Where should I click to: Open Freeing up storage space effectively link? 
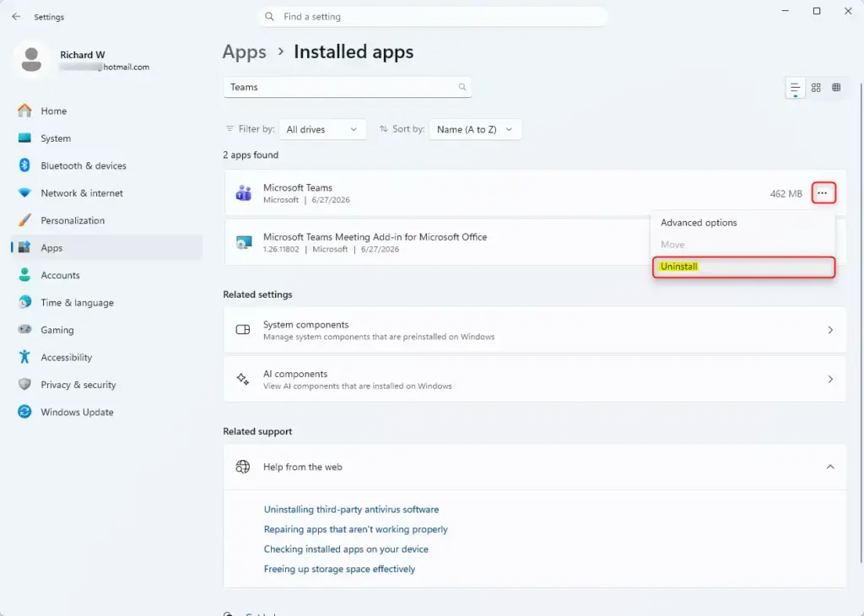point(339,569)
